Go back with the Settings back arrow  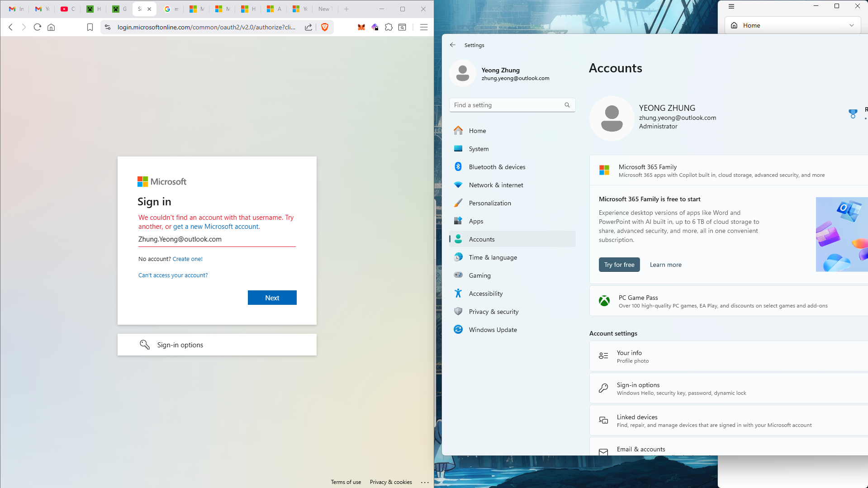click(453, 45)
